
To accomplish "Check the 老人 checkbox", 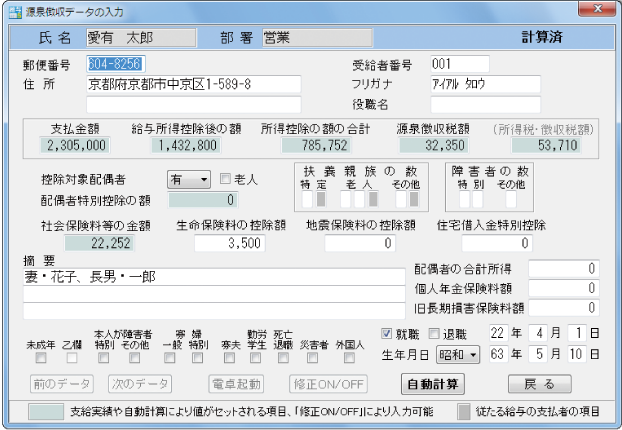I will 225,178.
